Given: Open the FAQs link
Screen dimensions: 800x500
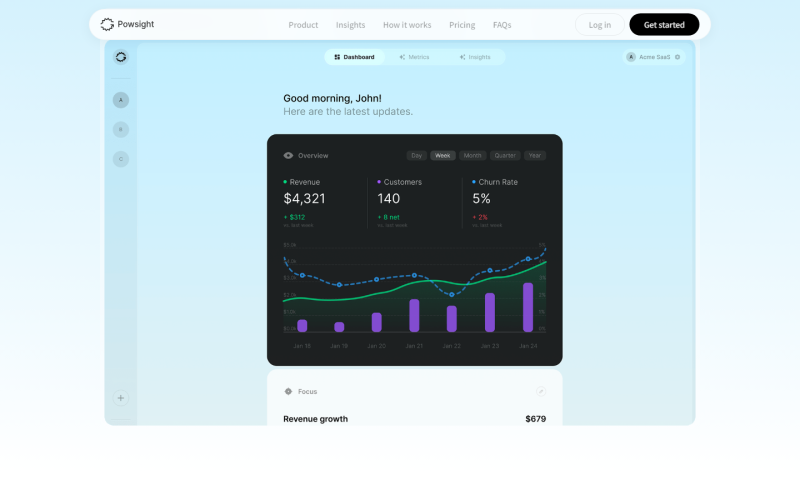Looking at the screenshot, I should [502, 24].
